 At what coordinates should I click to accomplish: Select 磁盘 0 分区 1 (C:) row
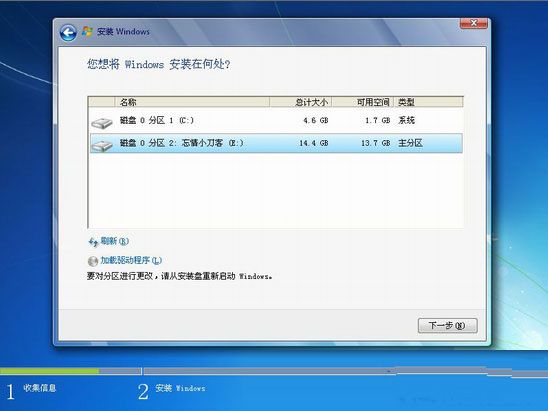[276, 121]
